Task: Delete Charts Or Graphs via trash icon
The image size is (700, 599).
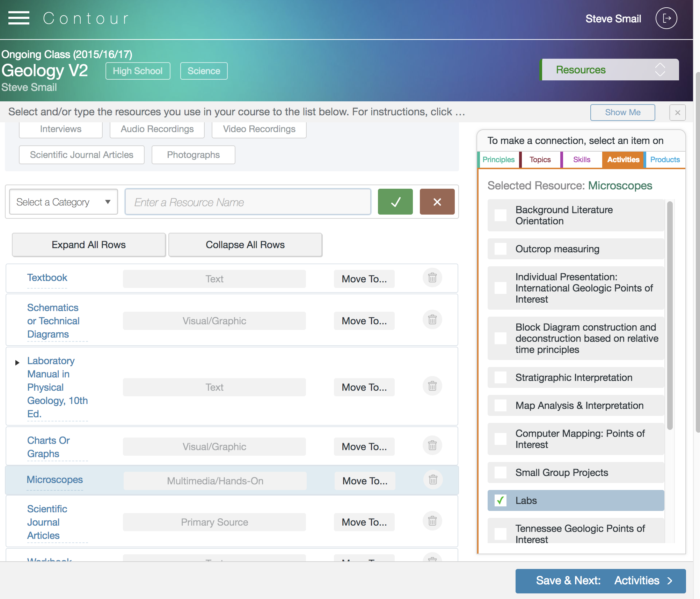Action: tap(432, 446)
